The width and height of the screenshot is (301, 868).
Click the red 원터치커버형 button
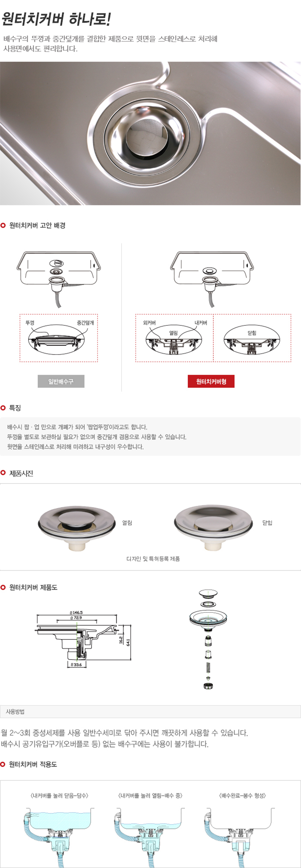tap(211, 381)
